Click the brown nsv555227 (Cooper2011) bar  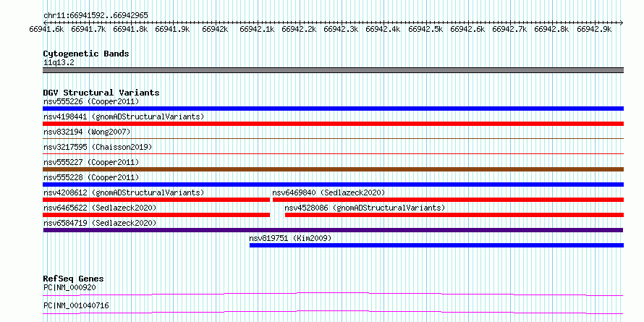pyautogui.click(x=333, y=169)
